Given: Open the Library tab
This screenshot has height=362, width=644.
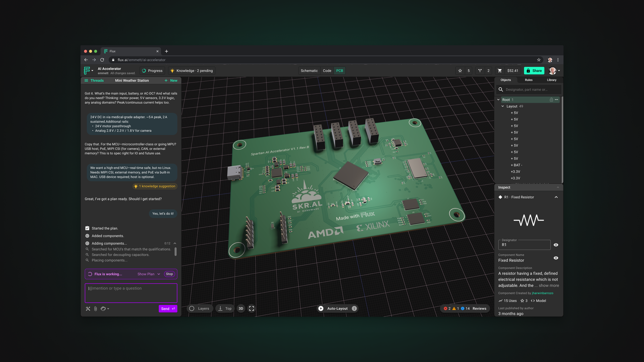Looking at the screenshot, I should (x=552, y=80).
